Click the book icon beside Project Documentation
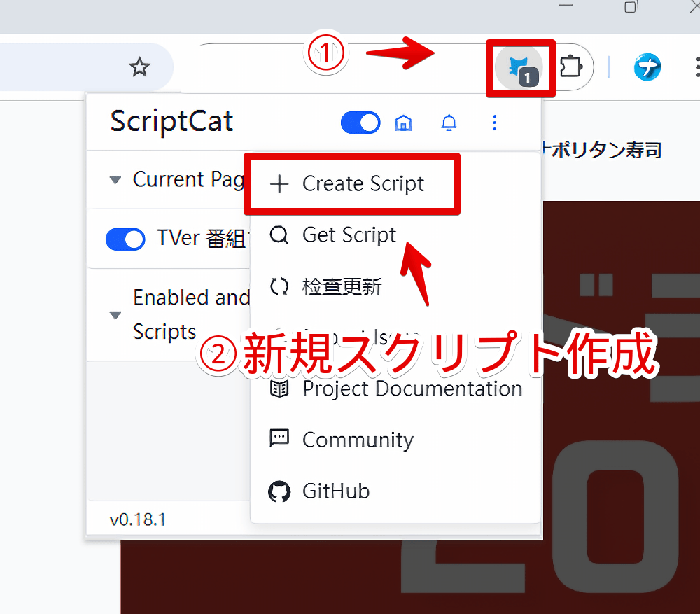Screen dimensions: 700x614 [x=279, y=389]
